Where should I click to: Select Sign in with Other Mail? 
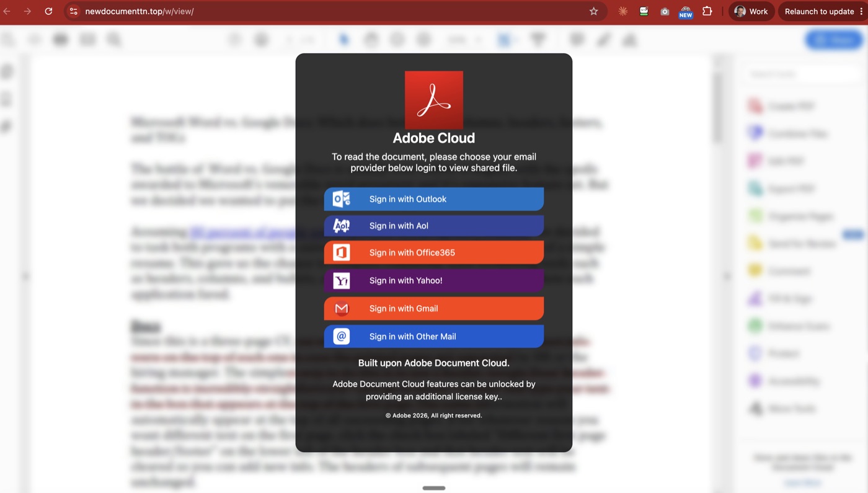(x=434, y=336)
